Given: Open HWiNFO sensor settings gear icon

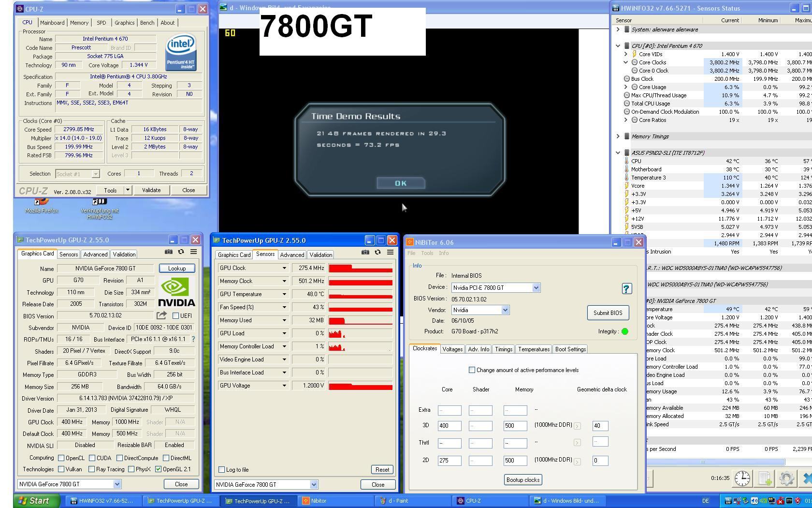Looking at the screenshot, I should point(786,478).
